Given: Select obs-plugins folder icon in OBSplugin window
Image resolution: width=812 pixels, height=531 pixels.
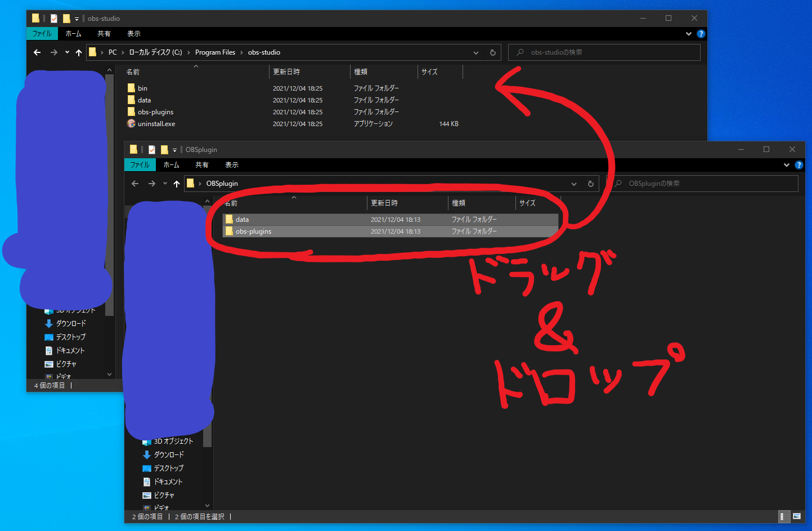Looking at the screenshot, I should point(229,231).
